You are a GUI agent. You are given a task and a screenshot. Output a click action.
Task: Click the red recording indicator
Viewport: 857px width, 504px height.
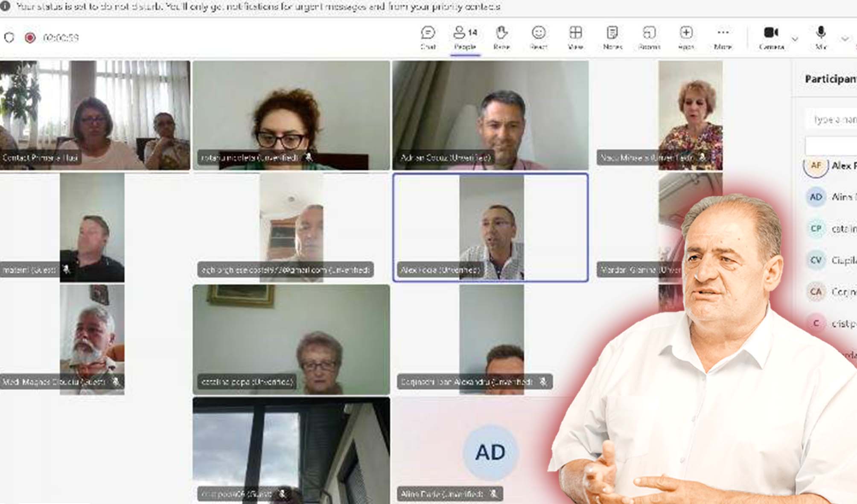[30, 38]
